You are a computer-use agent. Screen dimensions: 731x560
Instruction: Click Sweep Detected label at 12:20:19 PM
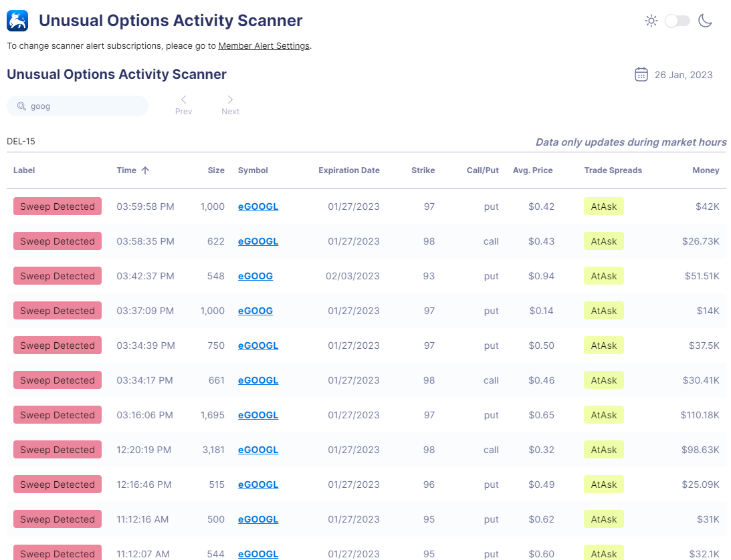coord(58,450)
